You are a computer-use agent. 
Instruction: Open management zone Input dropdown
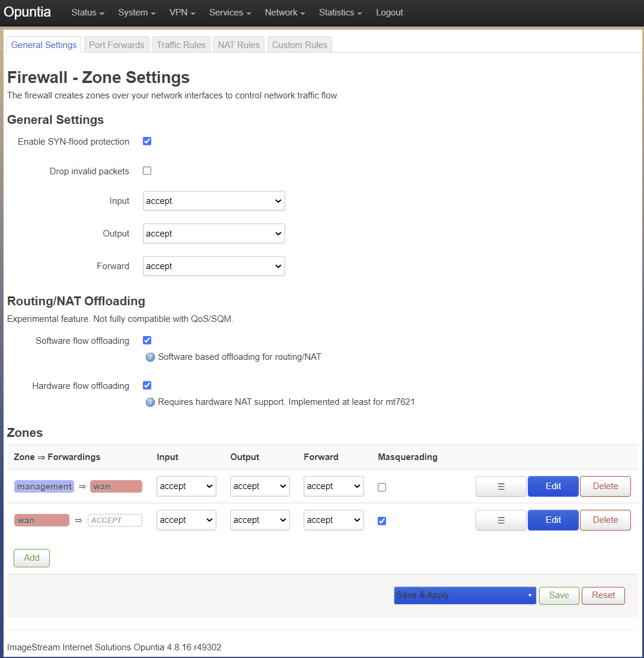click(186, 486)
